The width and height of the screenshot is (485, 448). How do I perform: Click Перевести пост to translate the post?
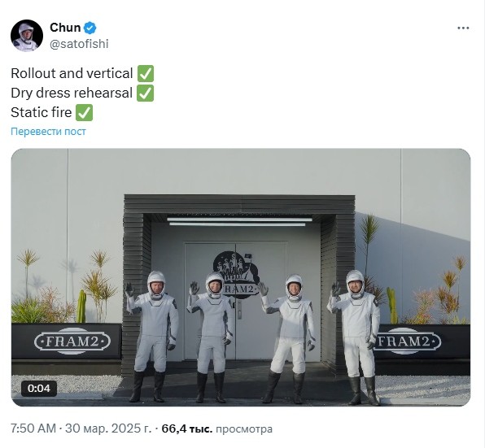(48, 132)
